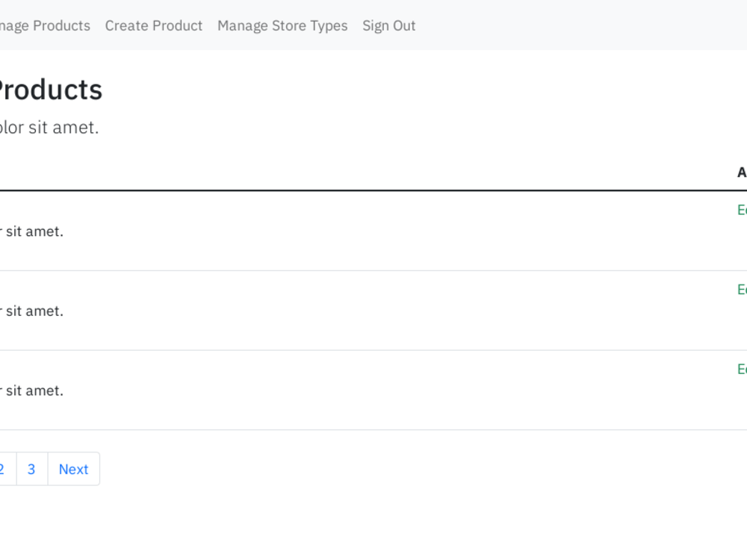Screen dimensions: 747x560
Task: Select the third product row
Action: coord(299,389)
